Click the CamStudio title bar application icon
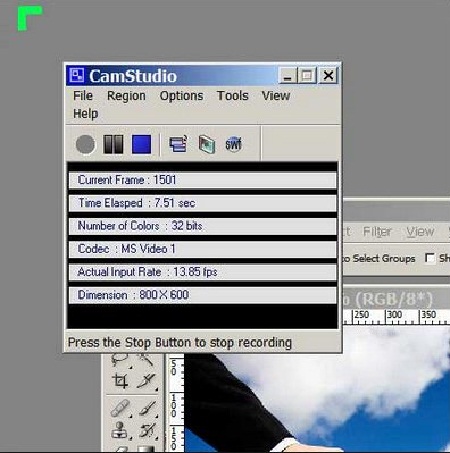 click(x=77, y=75)
